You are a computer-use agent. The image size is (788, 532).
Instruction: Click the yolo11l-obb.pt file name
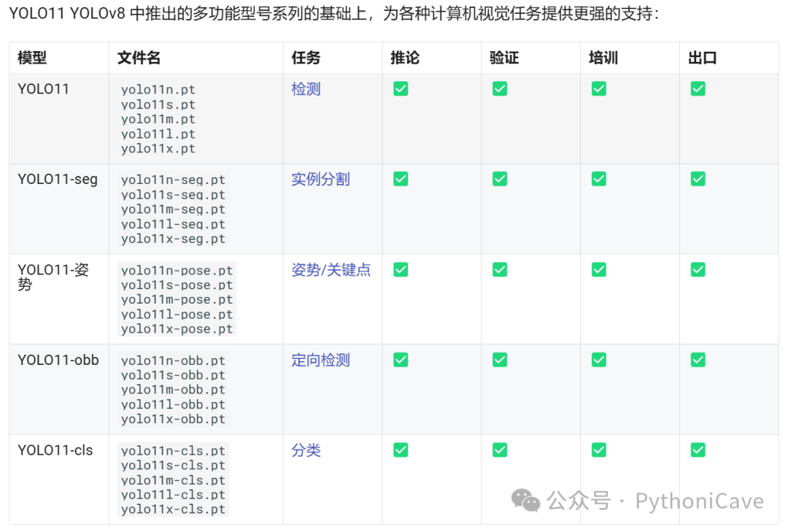pos(173,405)
